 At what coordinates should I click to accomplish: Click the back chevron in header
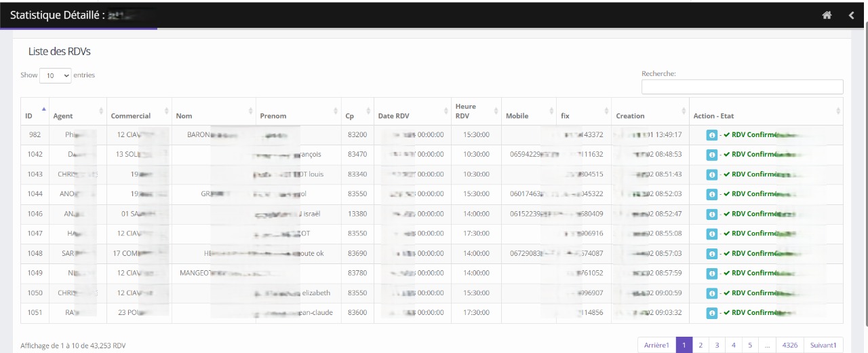point(852,16)
